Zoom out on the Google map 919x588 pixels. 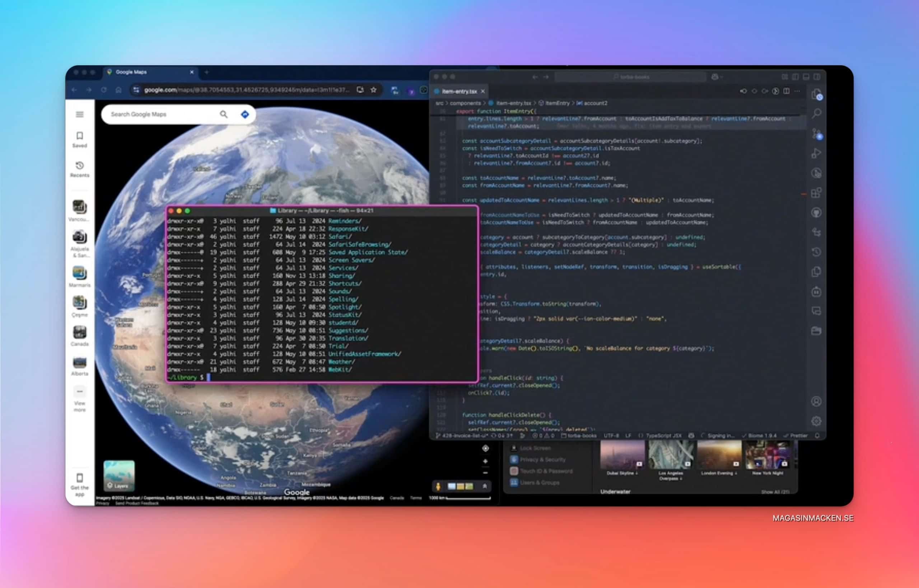point(485,473)
